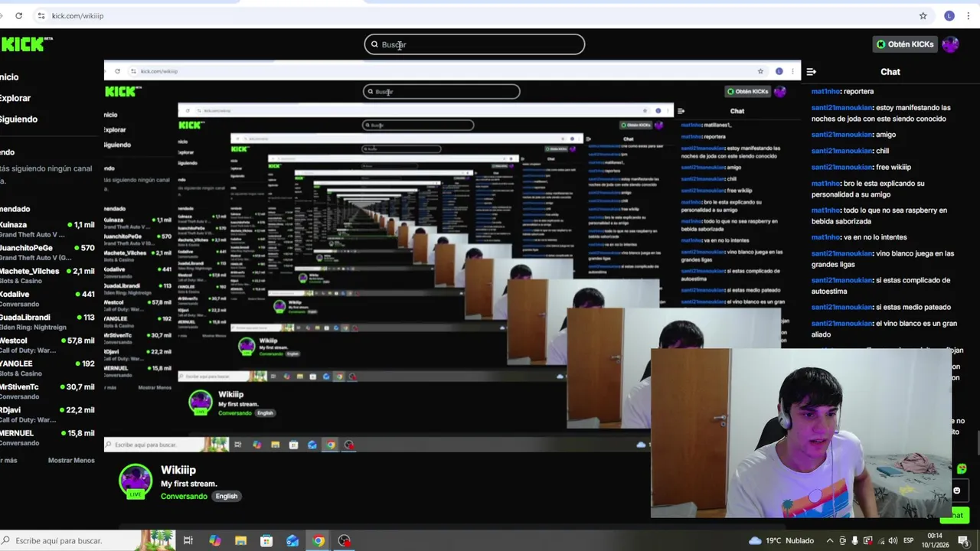This screenshot has width=980, height=551.
Task: Open recommended channel RDjavi
Action: 47,414
